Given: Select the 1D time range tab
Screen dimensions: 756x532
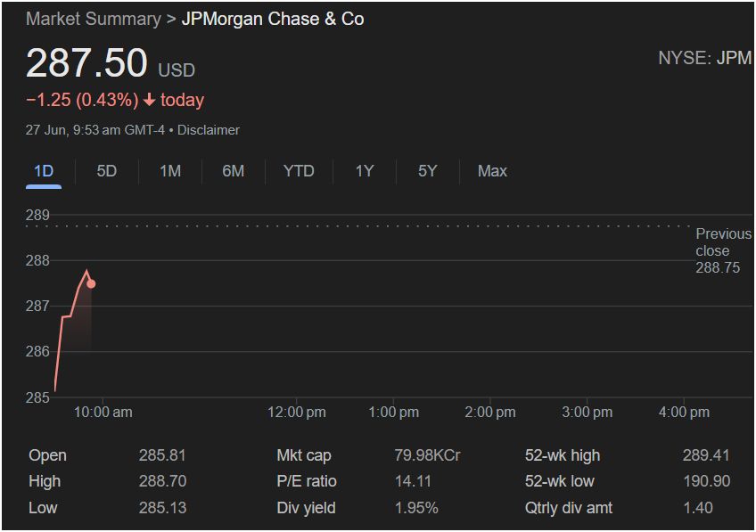Looking at the screenshot, I should tap(44, 171).
